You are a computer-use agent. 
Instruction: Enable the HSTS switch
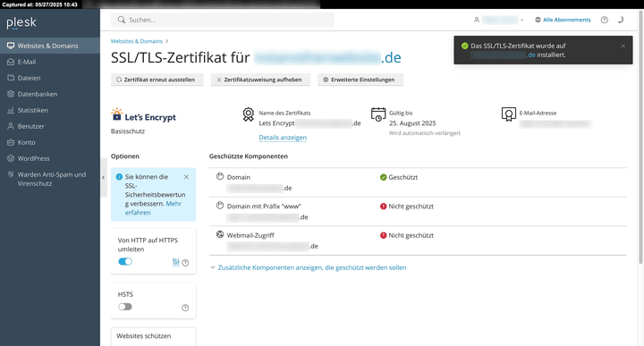(125, 307)
